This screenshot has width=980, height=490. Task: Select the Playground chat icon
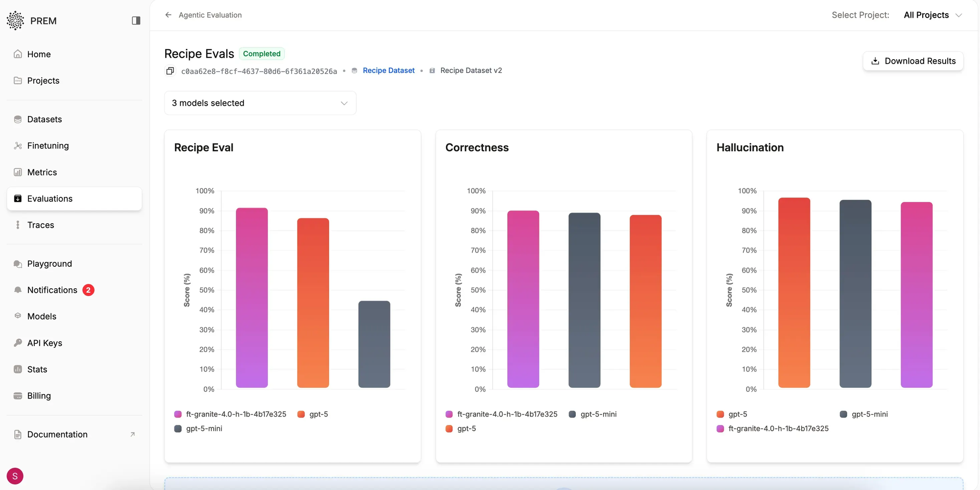click(x=18, y=263)
